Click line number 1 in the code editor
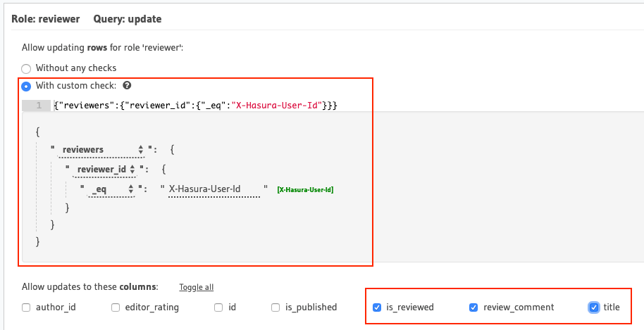The width and height of the screenshot is (644, 330). click(x=38, y=106)
